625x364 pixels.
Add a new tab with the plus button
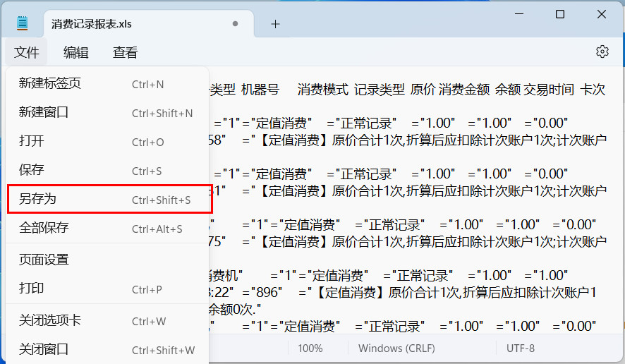(275, 24)
